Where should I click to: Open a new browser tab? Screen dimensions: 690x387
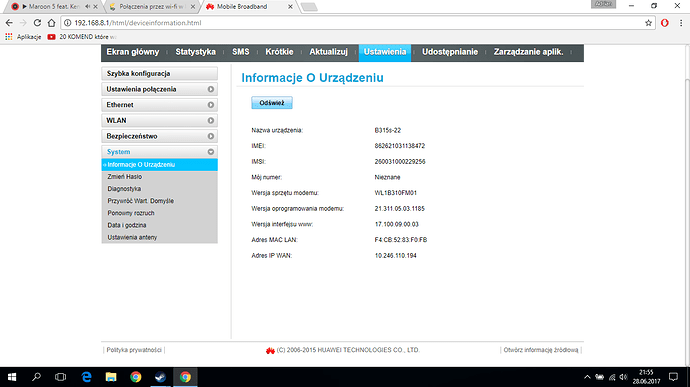click(x=309, y=7)
